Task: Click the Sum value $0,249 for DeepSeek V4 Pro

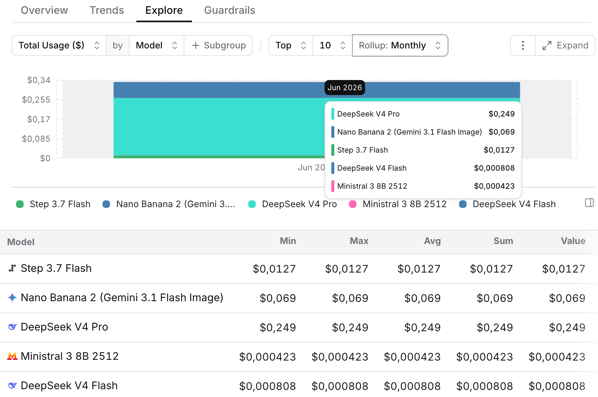Action: (x=495, y=327)
